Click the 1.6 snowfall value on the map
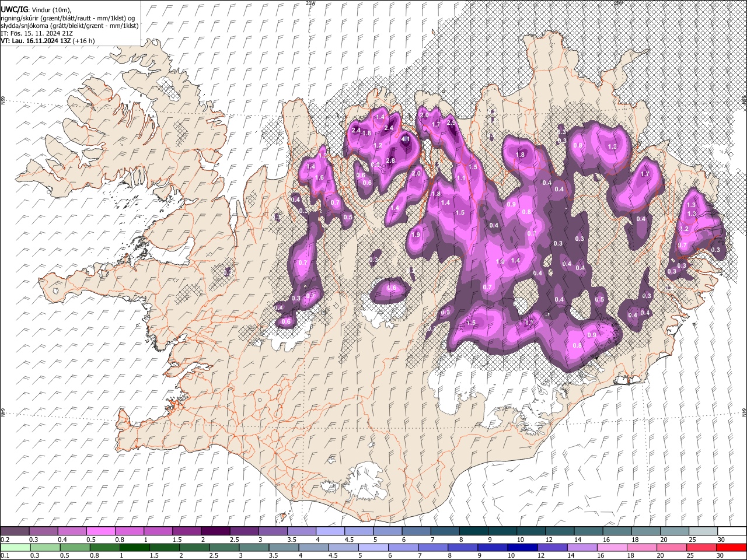This screenshot has height=560, width=747. pyautogui.click(x=319, y=178)
